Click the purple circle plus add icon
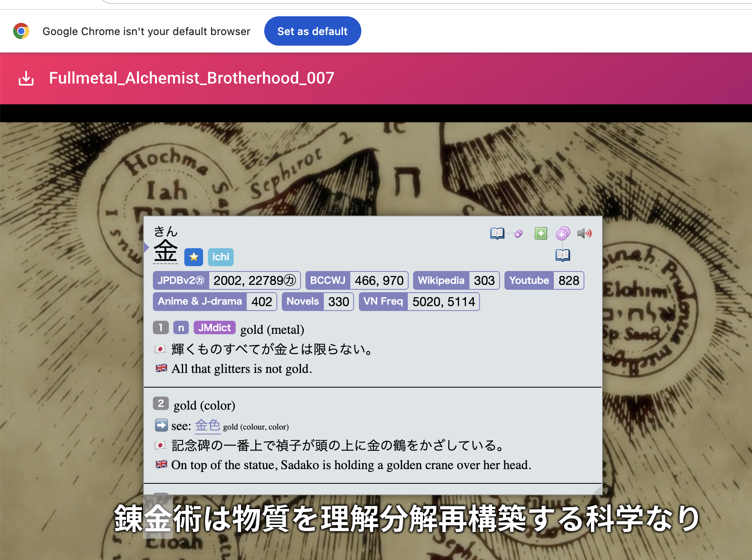The image size is (752, 560). (x=563, y=234)
